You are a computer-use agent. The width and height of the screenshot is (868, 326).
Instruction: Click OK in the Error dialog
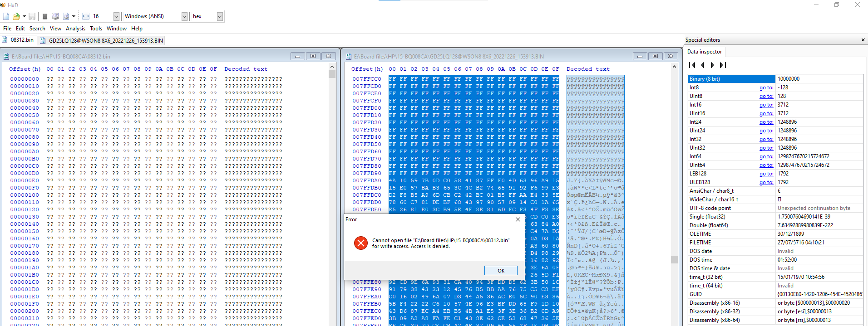coord(501,271)
